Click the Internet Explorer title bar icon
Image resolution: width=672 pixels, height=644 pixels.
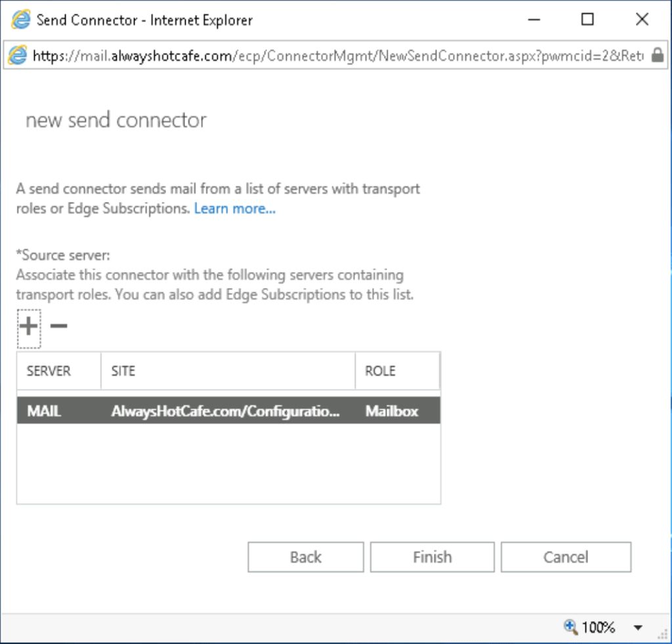[20, 20]
